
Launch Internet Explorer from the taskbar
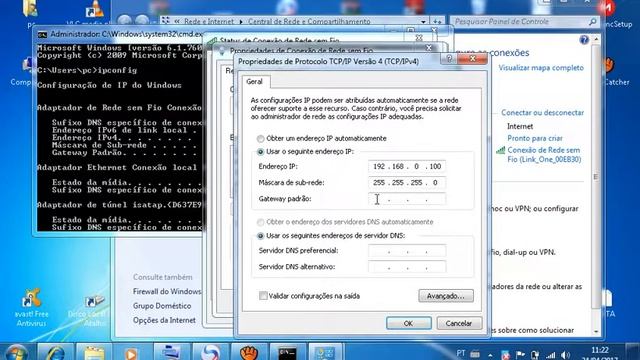click(x=55, y=352)
